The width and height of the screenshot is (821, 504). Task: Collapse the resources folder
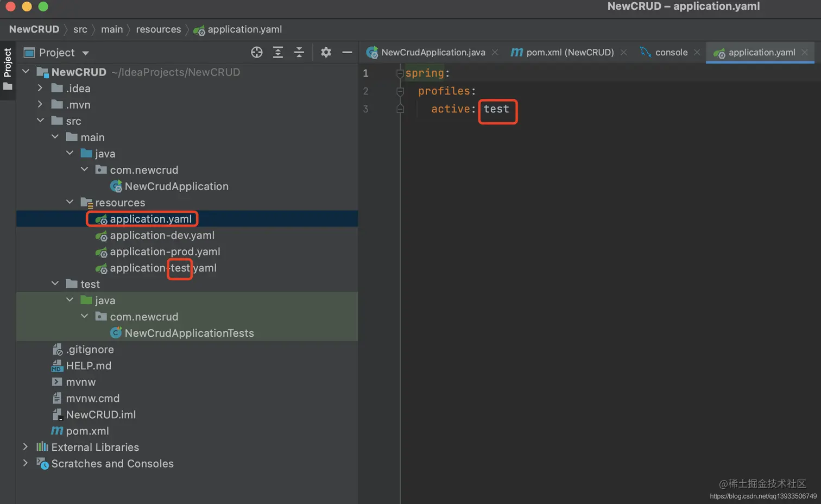pos(70,202)
